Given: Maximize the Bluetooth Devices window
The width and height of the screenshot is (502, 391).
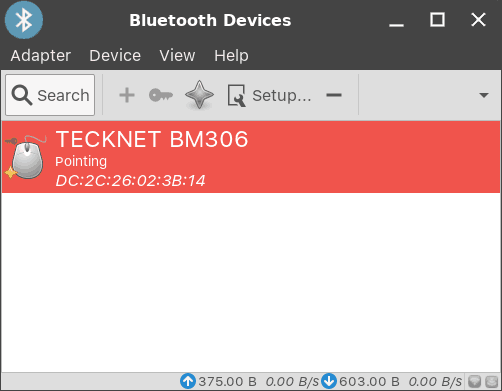Looking at the screenshot, I should click(x=437, y=20).
